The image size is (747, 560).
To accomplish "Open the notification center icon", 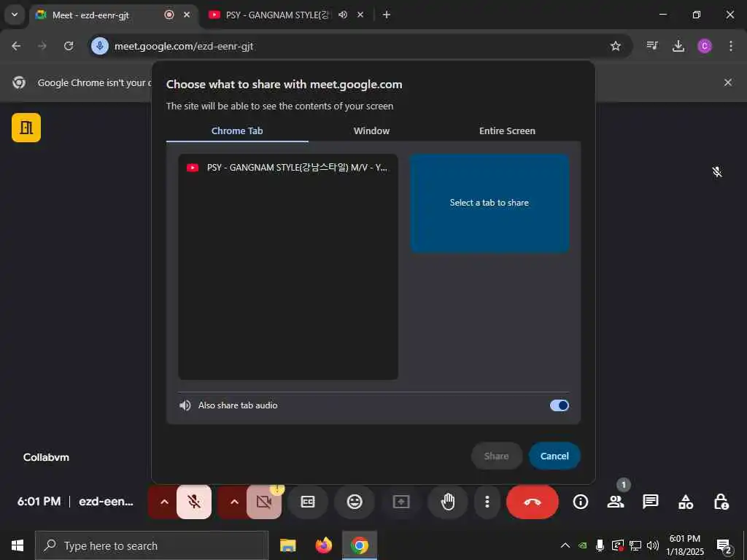I will [724, 546].
